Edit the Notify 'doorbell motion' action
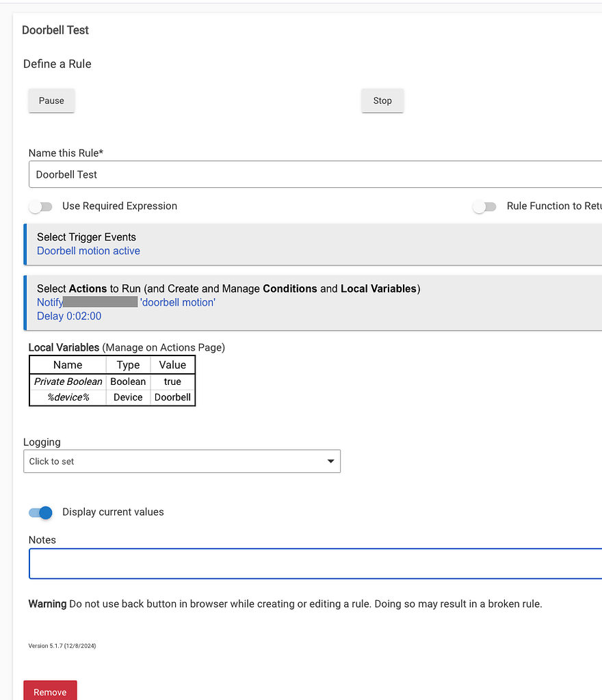 178,301
